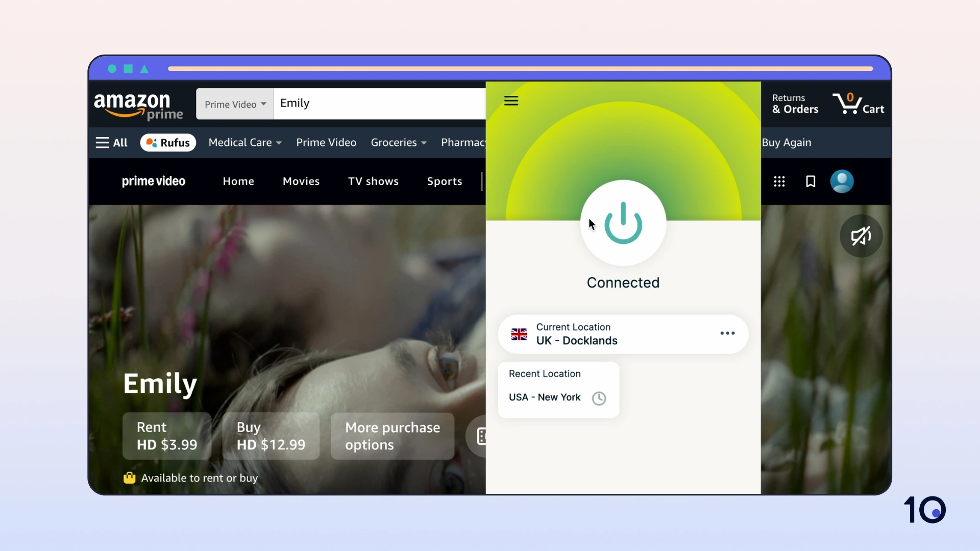
Task: Click the user profile icon in Prime Video
Action: click(x=843, y=181)
